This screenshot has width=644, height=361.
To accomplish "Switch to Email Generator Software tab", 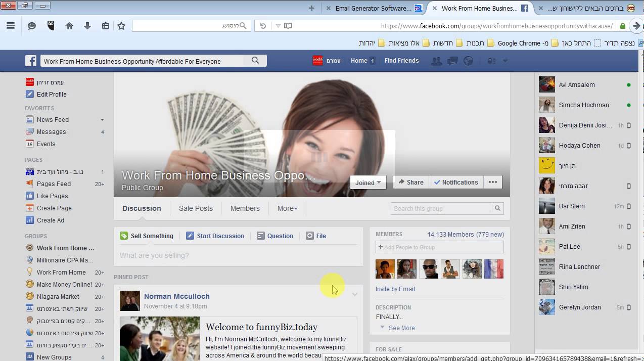I will click(x=373, y=8).
